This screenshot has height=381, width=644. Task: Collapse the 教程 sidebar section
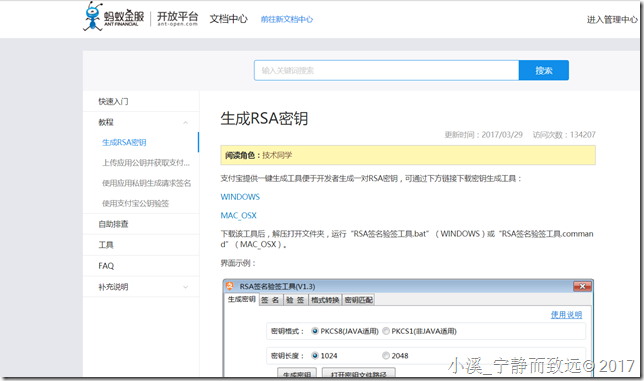[x=186, y=122]
